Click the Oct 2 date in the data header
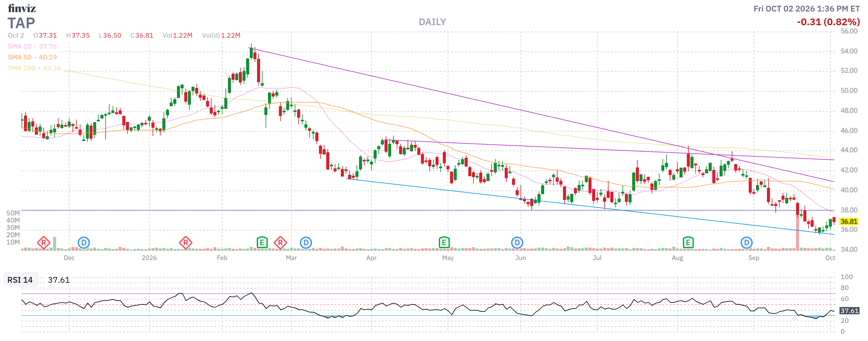The image size is (868, 341). (16, 35)
